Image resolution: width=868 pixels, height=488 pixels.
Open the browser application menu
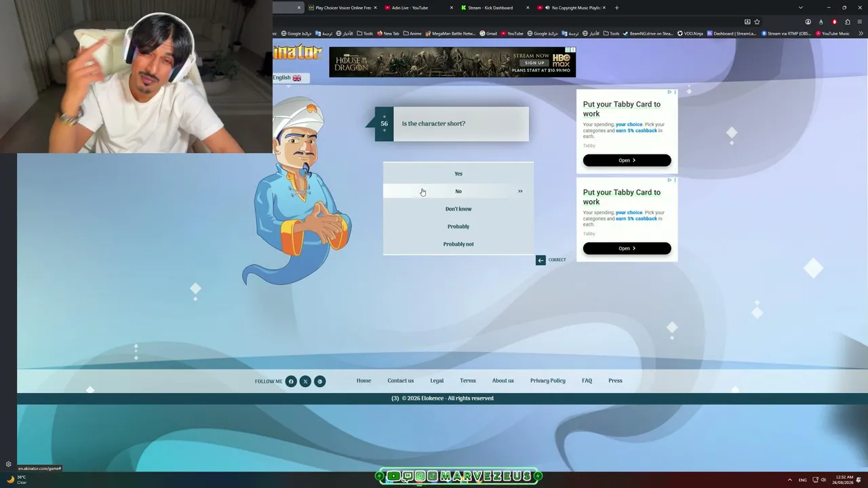[859, 22]
